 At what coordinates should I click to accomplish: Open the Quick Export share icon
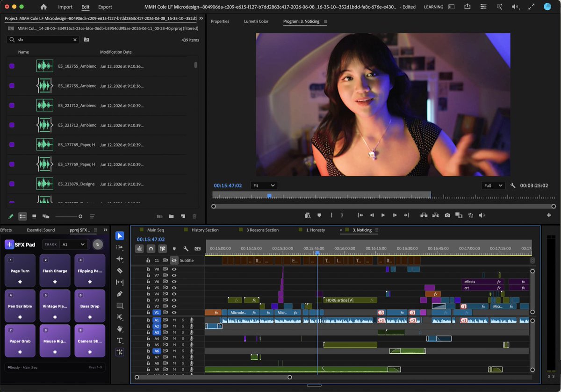[x=467, y=7]
